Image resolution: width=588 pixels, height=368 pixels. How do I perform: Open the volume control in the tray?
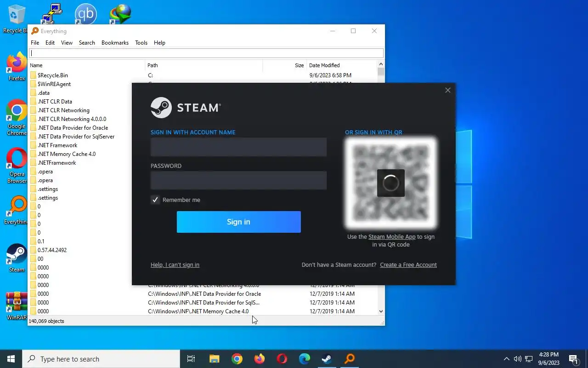pos(518,359)
